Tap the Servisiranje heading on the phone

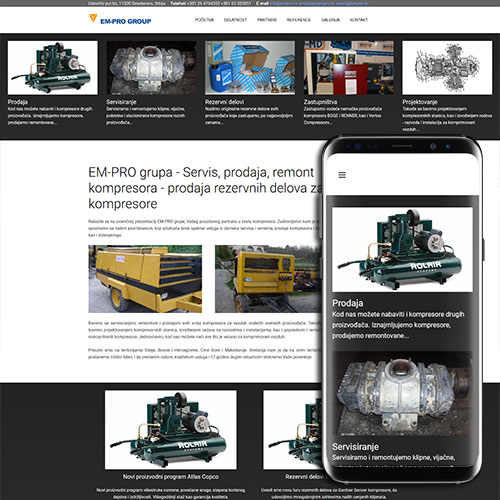coord(355,447)
